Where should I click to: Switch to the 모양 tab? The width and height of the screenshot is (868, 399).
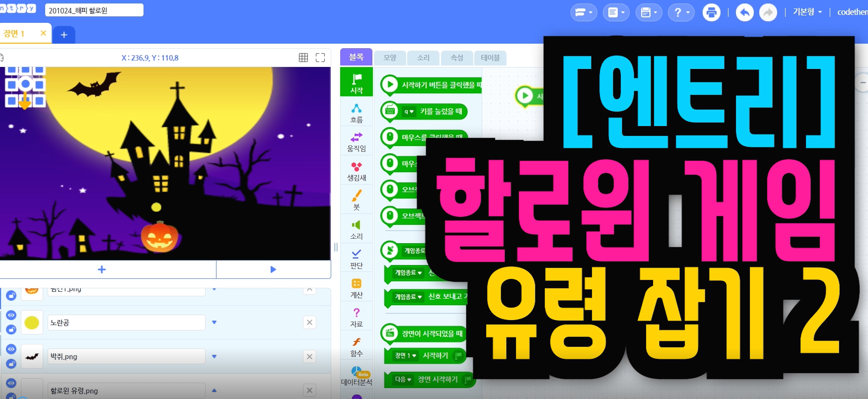(390, 58)
